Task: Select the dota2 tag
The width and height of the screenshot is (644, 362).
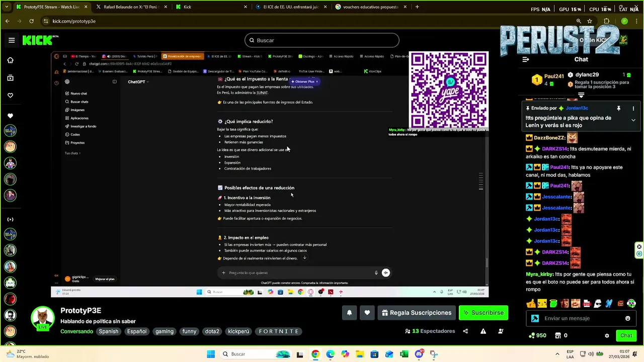Action: 212,331
